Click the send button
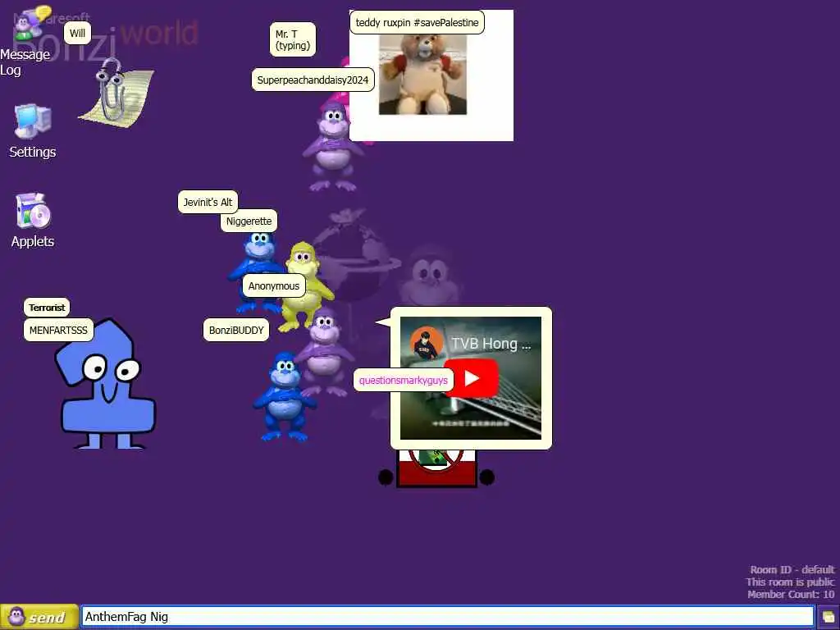 39,617
